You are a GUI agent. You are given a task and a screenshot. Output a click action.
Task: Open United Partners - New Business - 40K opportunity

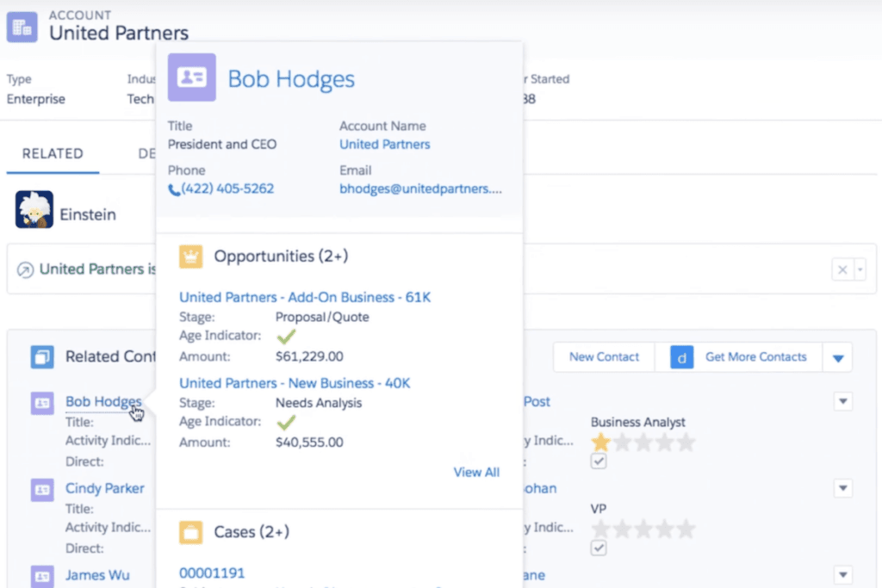295,383
